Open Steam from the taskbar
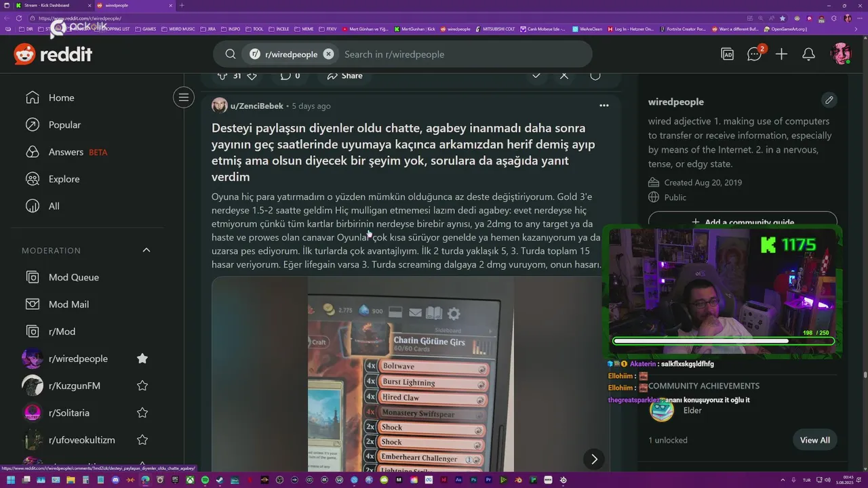Screen dimensions: 868x488 220,480
